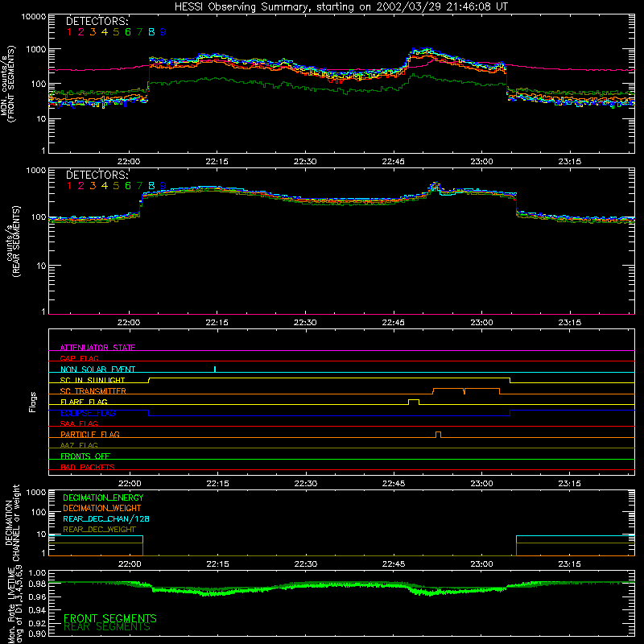Click the HESSI Observing Summary title
644x644 pixels.
[341, 6]
